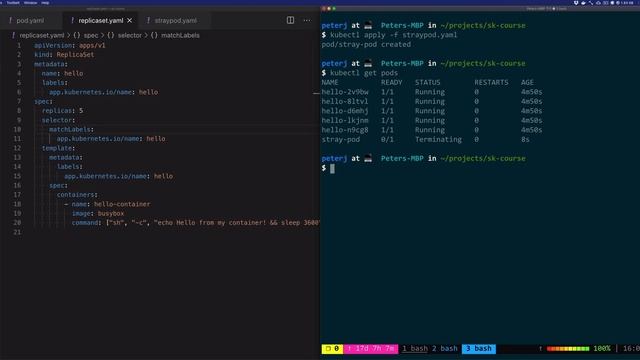Click 'pod/stray-pod created' output in terminal
The width and height of the screenshot is (640, 360).
(366, 44)
